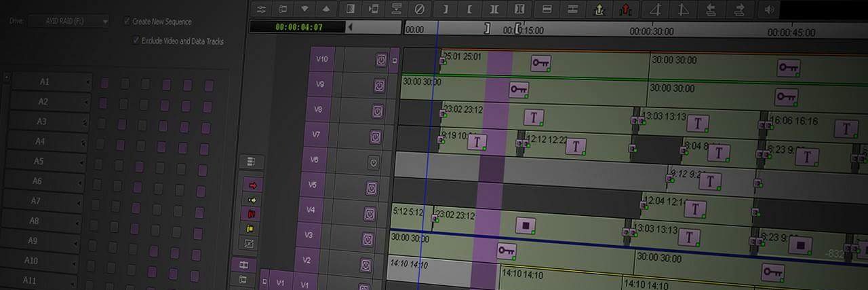The image size is (868, 290).
Task: Click the red Extract arrow toolbar button
Action: (625, 9)
